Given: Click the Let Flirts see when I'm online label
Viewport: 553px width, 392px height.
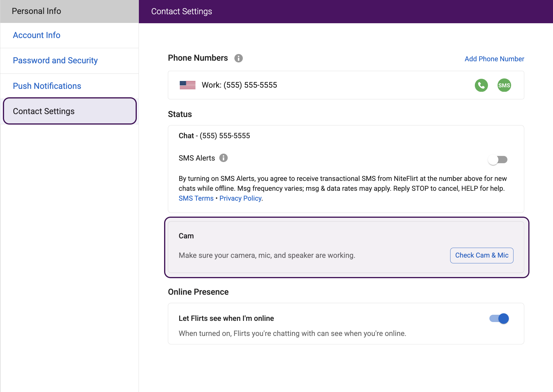Looking at the screenshot, I should 226,319.
